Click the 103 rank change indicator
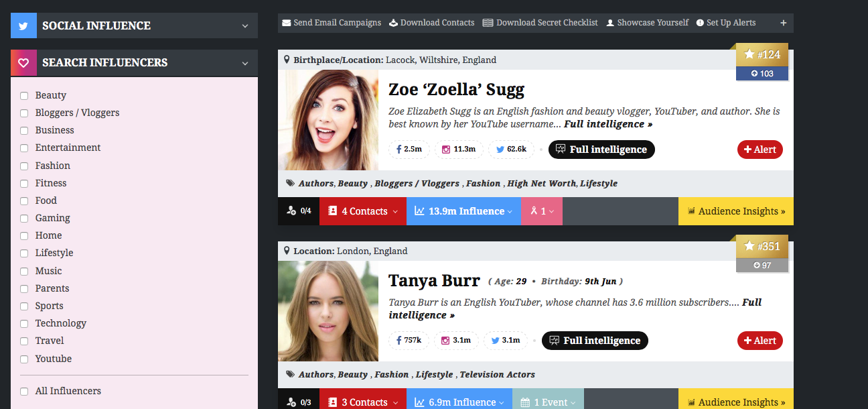Screen dimensions: 868x409 point(762,74)
